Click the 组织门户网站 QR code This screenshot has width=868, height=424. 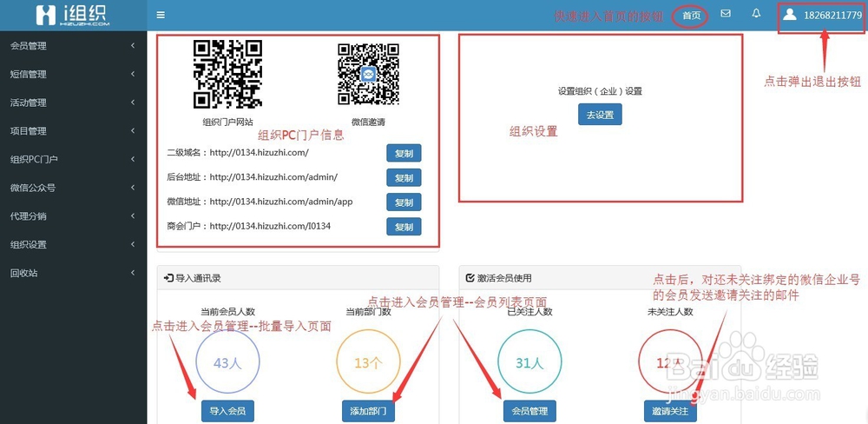click(x=227, y=74)
